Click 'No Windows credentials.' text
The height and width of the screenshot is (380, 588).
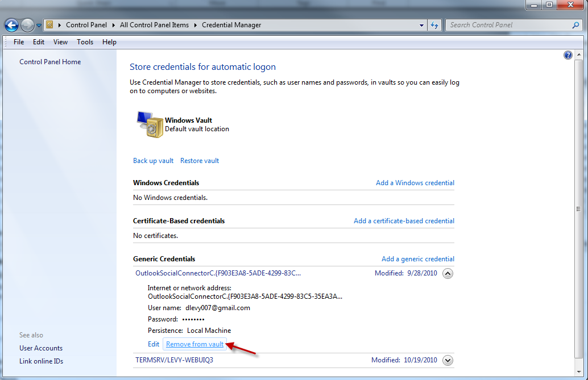point(170,198)
